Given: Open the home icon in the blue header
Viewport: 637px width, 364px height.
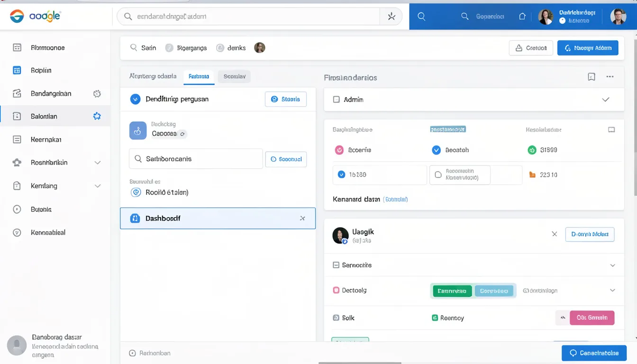Looking at the screenshot, I should [522, 16].
